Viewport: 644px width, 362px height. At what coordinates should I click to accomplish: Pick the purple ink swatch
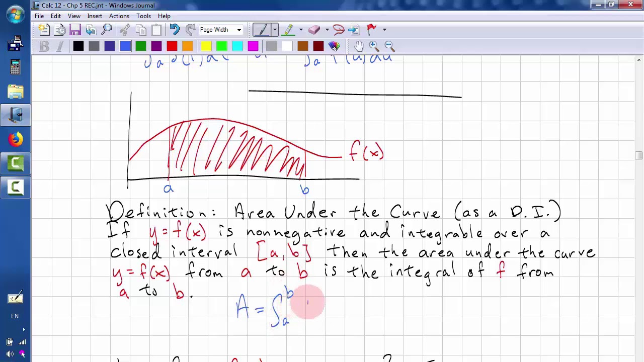click(156, 46)
